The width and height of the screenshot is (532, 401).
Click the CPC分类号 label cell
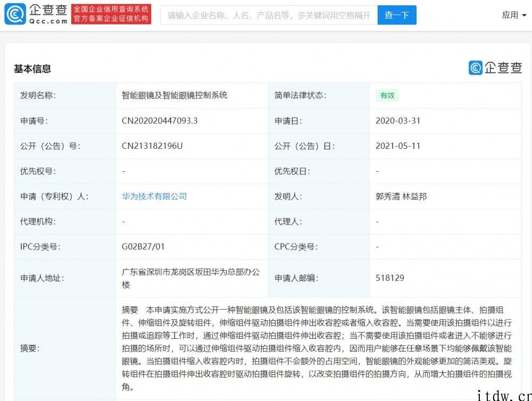(319, 247)
